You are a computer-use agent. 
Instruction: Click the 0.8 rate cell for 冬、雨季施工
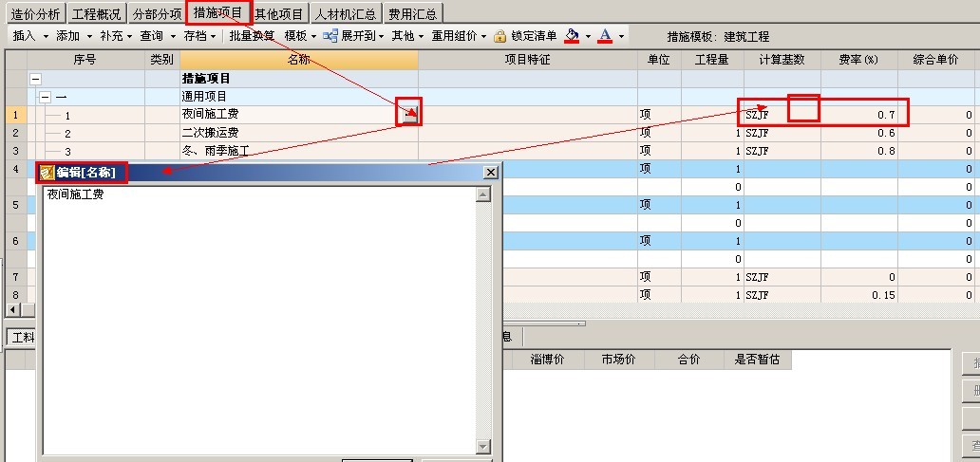pos(859,151)
